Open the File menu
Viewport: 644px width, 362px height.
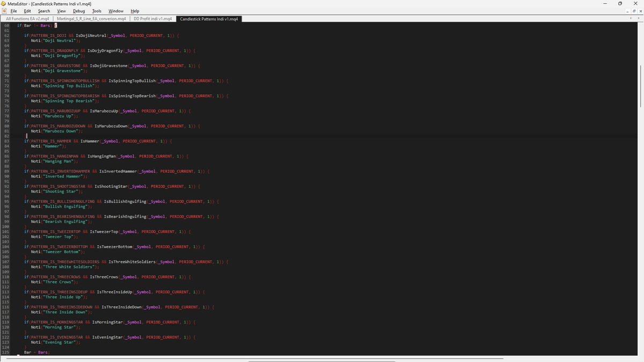coord(13,11)
